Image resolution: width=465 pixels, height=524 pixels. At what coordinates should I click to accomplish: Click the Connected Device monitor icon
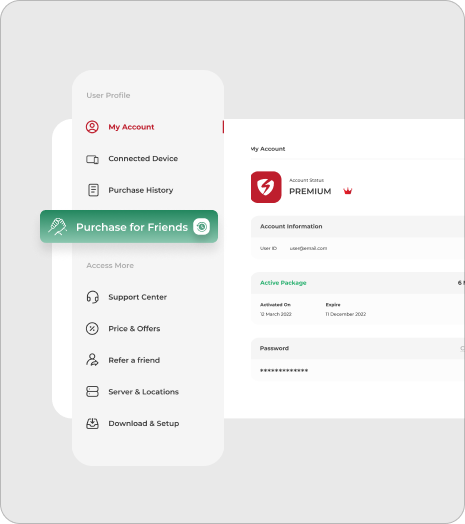(93, 159)
